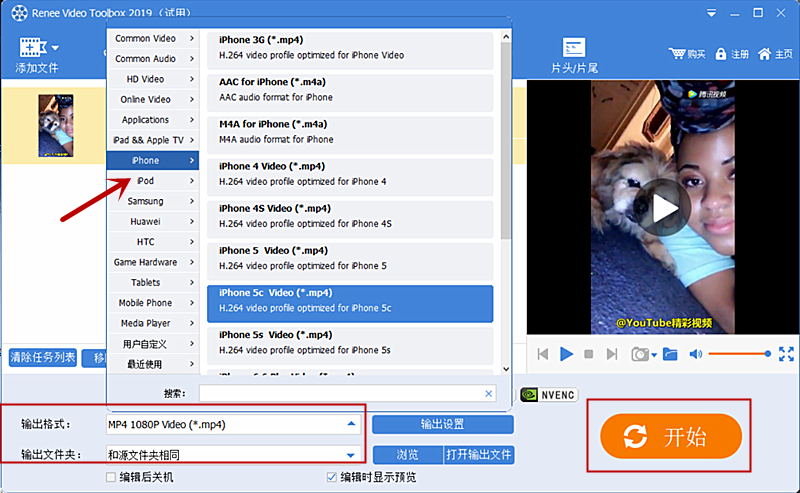Click the format list scroll-up arrow
Screen dimensions: 800x493
point(506,37)
